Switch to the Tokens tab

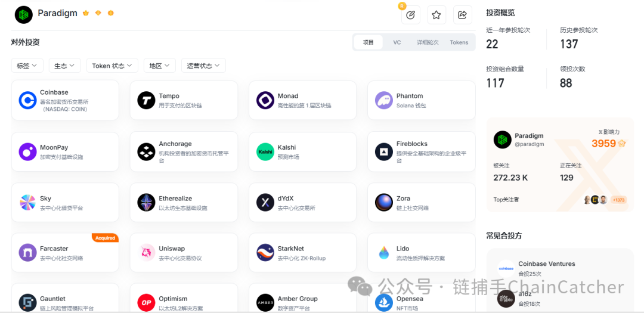(x=459, y=42)
